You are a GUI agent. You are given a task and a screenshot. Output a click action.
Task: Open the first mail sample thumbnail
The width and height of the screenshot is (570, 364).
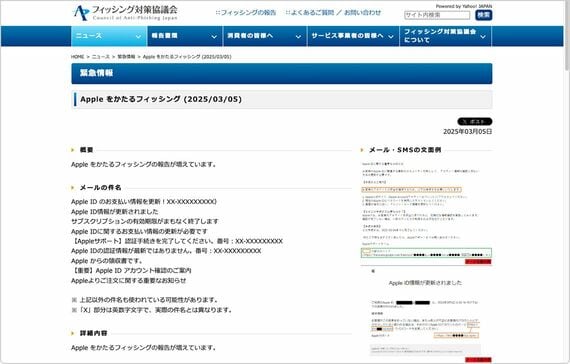[x=426, y=212]
